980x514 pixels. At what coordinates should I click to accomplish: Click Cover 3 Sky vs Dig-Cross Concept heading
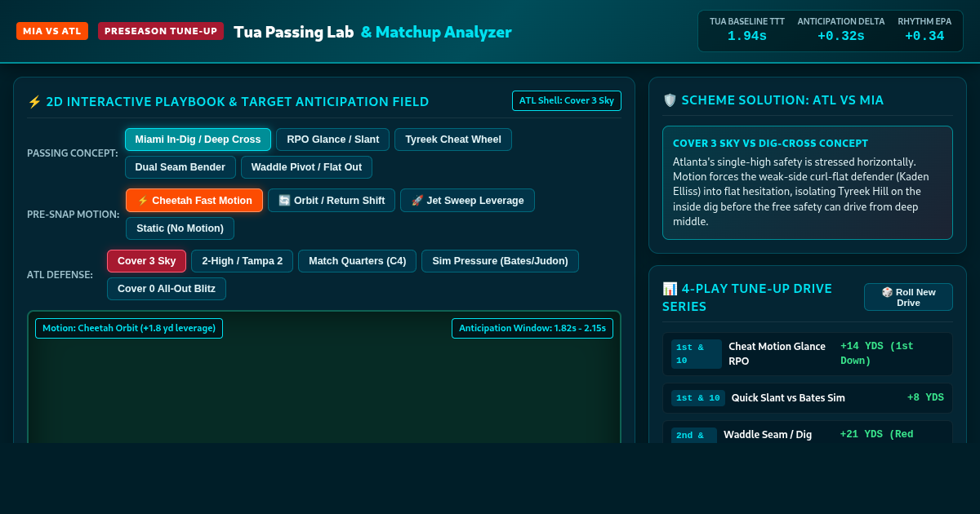[x=770, y=143]
